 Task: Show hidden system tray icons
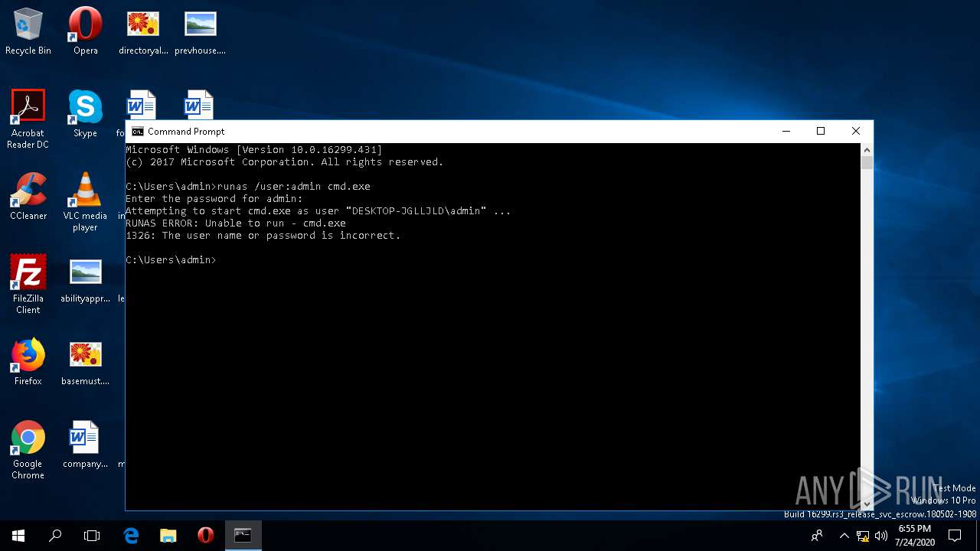click(844, 536)
